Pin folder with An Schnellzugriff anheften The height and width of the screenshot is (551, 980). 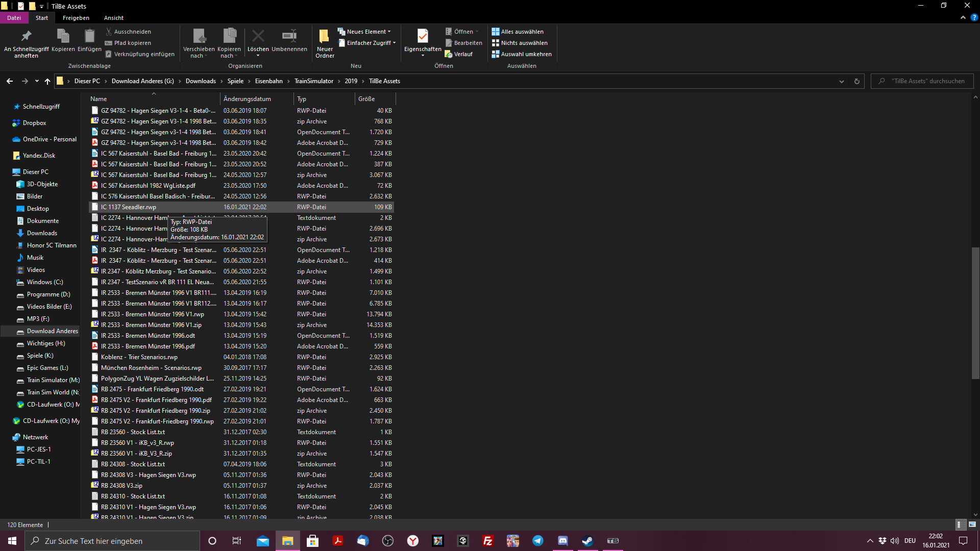coord(26,36)
